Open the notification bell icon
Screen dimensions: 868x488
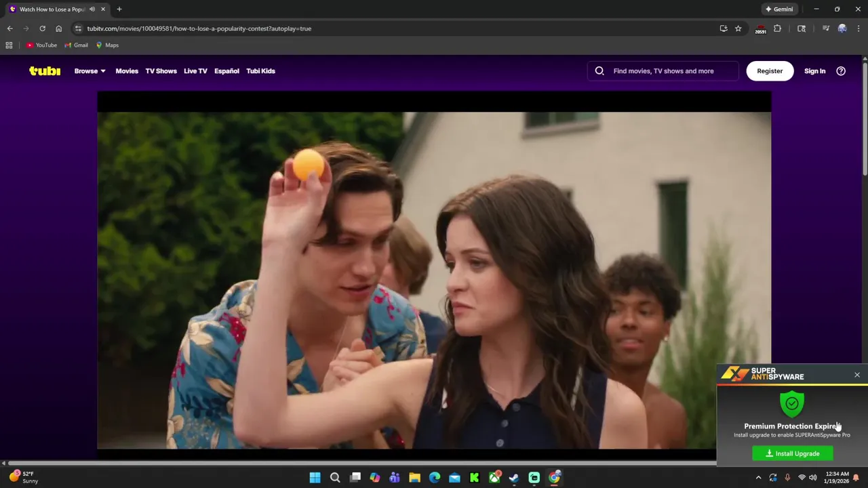(856, 478)
